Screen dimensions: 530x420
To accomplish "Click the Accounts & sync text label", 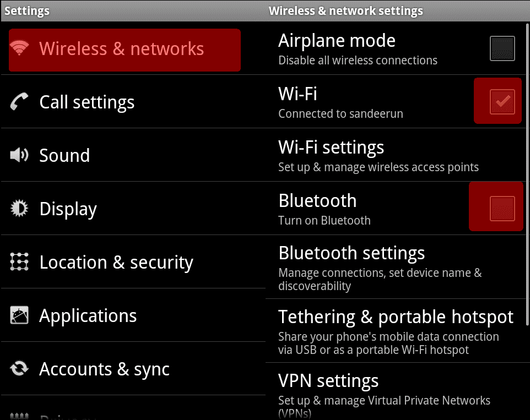I will coord(104,369).
